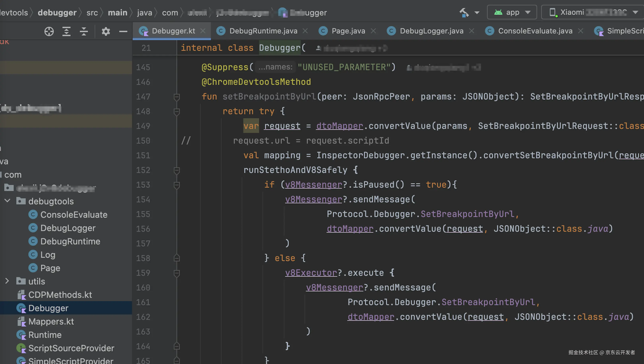
Task: Fold the setBreakpointByUrl function at line 147
Action: coord(177,97)
